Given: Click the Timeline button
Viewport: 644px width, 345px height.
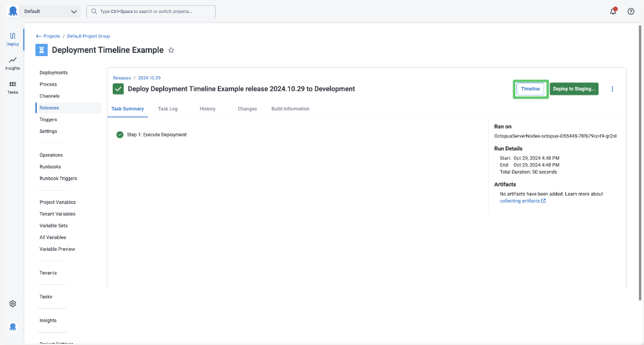Looking at the screenshot, I should pos(530,89).
